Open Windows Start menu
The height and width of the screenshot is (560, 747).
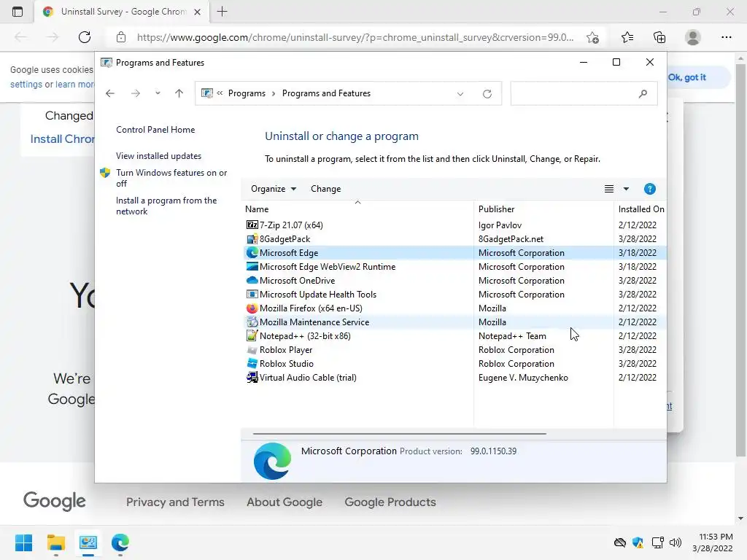pyautogui.click(x=23, y=542)
